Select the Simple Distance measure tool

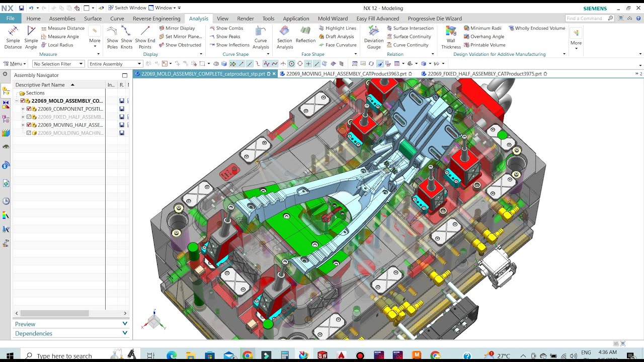pos(13,37)
